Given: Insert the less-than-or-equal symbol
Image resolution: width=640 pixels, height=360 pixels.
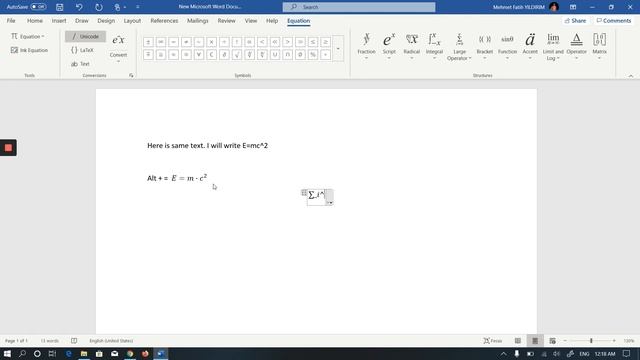Looking at the screenshot, I should [313, 42].
